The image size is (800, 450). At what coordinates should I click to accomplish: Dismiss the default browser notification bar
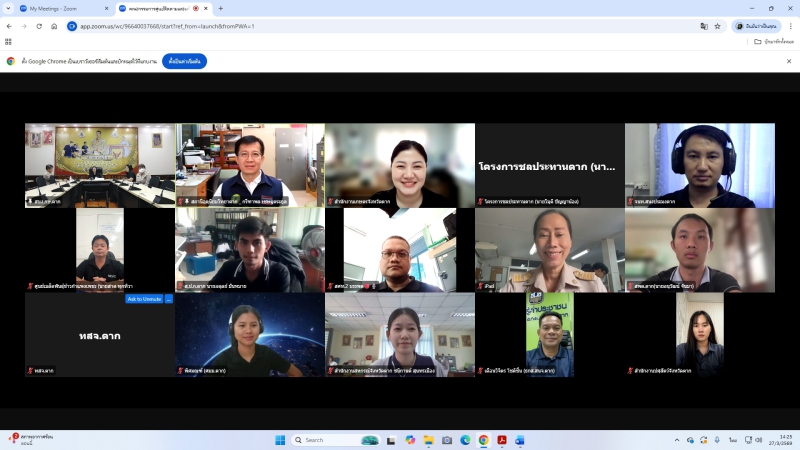coord(790,61)
